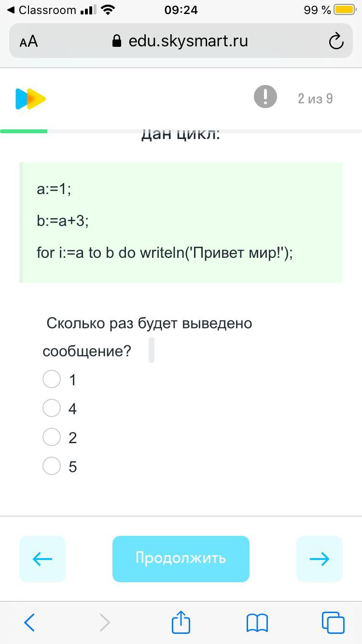
Task: Select the radio button for answer 2
Action: pyautogui.click(x=52, y=437)
